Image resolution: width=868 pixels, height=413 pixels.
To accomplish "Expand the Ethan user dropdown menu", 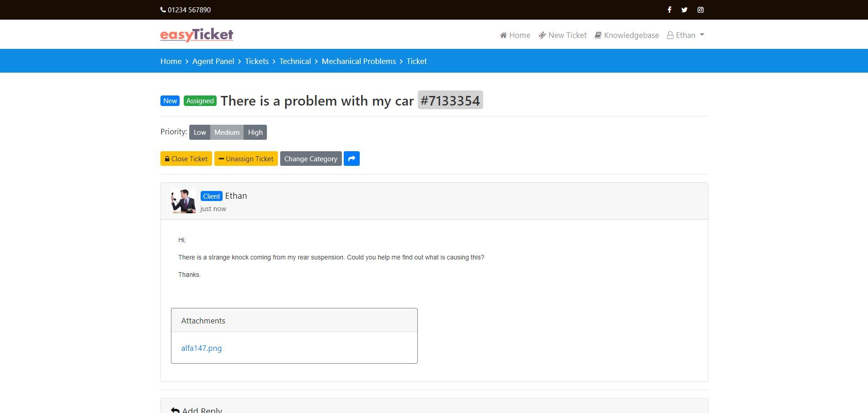I will tap(685, 35).
